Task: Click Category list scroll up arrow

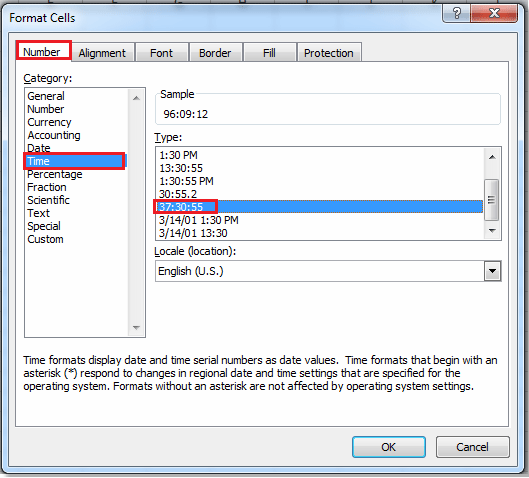Action: pyautogui.click(x=136, y=98)
